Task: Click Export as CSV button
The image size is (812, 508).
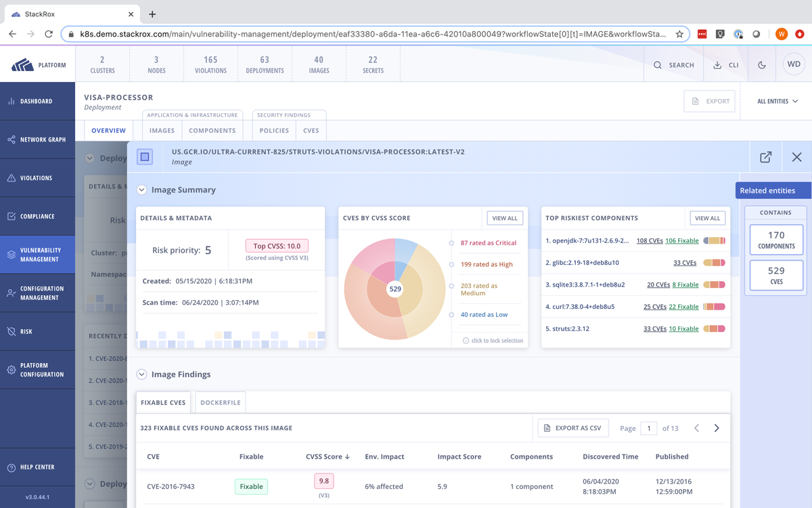Action: point(573,428)
